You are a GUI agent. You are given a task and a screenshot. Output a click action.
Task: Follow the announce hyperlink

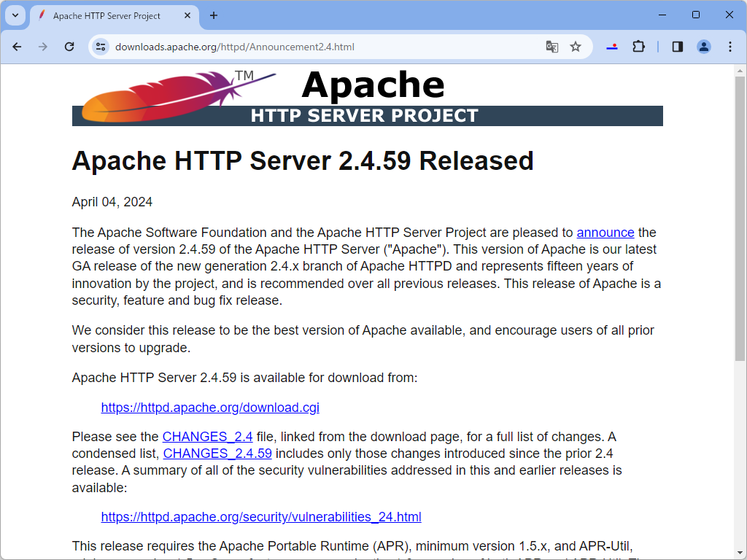coord(605,233)
